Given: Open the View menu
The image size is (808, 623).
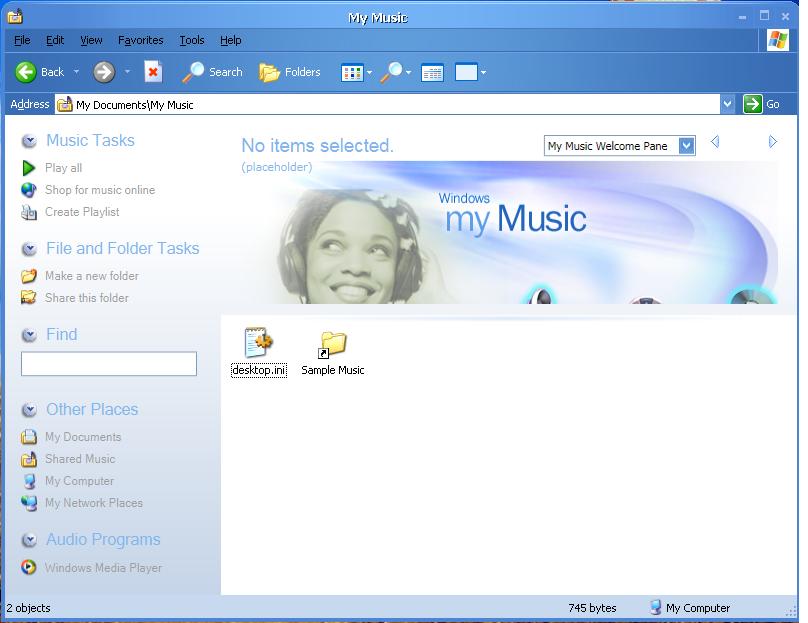Looking at the screenshot, I should pyautogui.click(x=91, y=40).
